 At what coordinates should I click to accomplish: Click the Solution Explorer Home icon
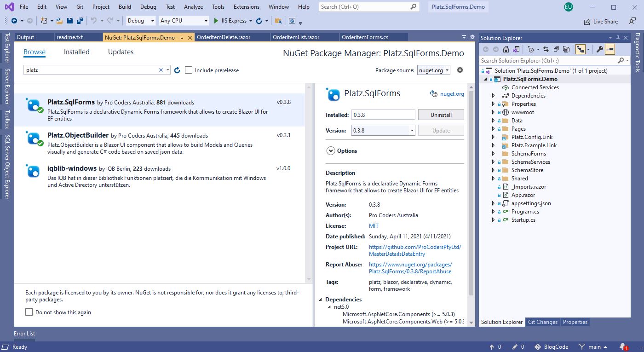point(506,49)
